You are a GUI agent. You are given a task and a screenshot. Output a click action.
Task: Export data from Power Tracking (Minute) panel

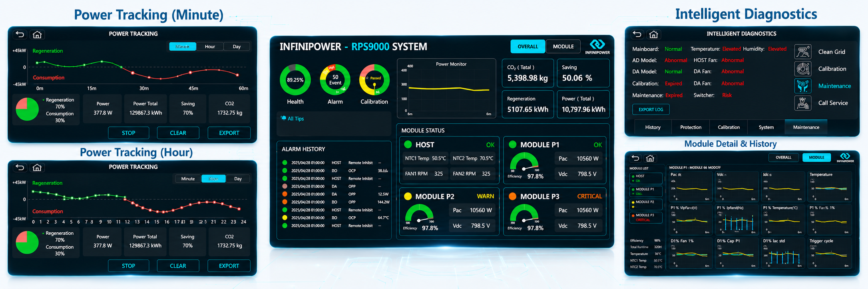click(x=229, y=133)
